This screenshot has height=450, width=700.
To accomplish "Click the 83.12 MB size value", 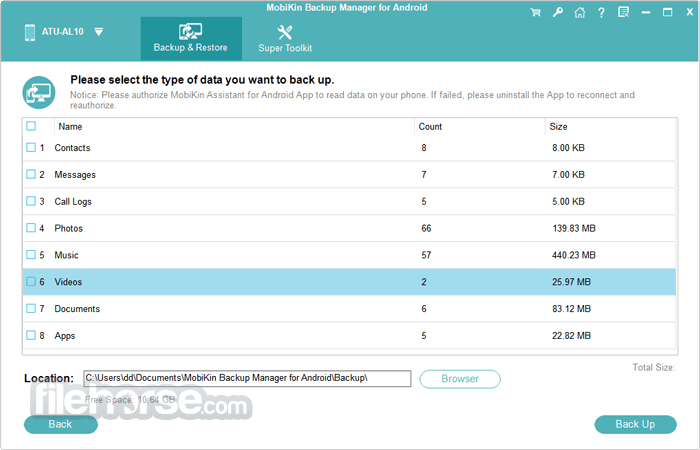I will 571,309.
